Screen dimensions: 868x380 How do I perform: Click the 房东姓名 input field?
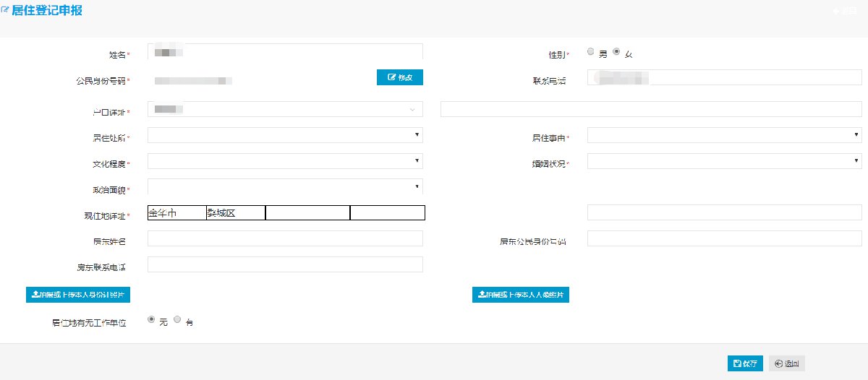(x=285, y=239)
